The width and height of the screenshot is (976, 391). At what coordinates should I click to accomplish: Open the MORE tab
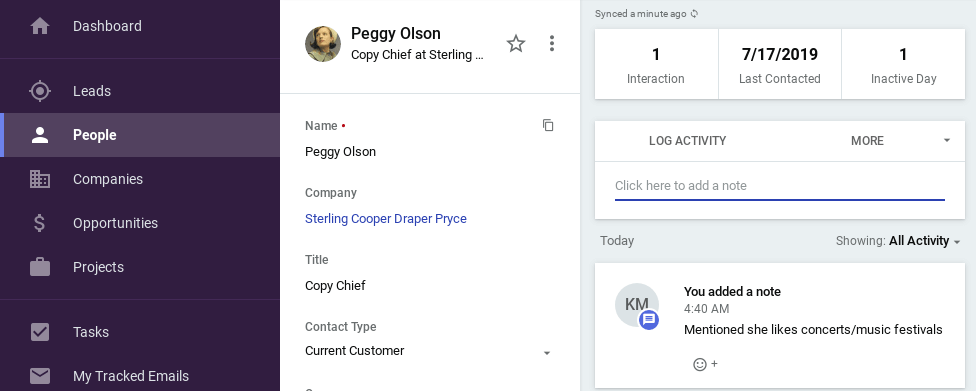click(867, 141)
